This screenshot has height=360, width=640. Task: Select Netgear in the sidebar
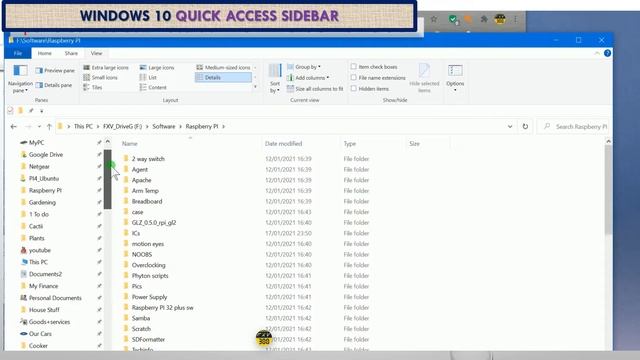(39, 167)
